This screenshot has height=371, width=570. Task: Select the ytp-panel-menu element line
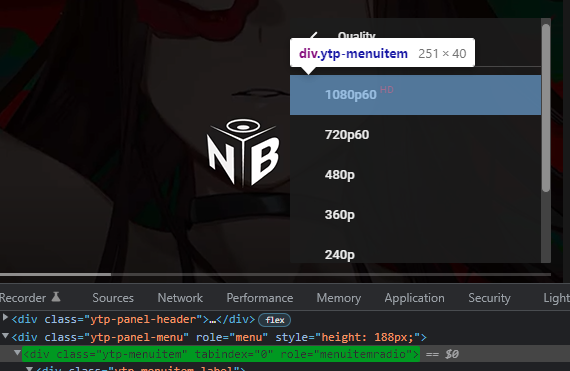(219, 337)
